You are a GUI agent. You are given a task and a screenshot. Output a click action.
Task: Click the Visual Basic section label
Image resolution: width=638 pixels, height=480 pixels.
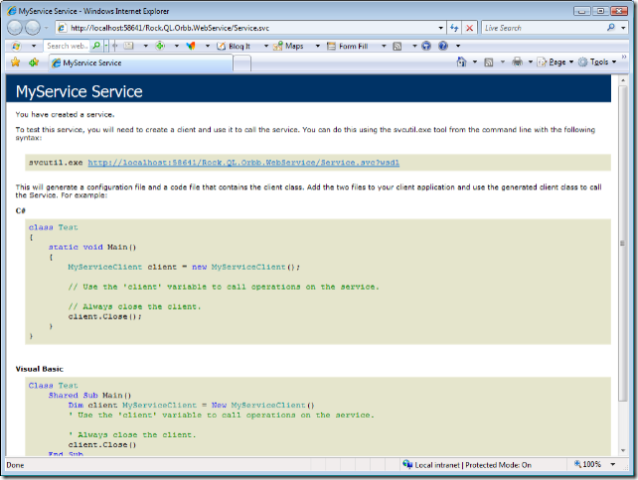(x=39, y=369)
